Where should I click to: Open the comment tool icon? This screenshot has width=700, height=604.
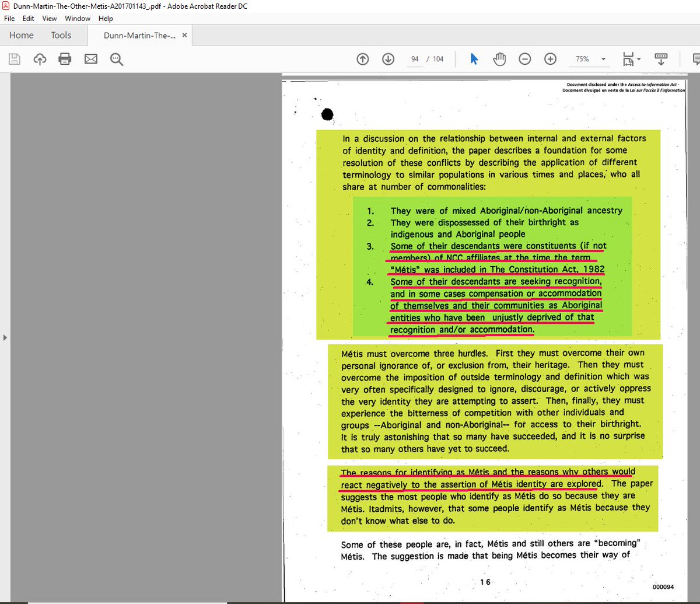695,59
